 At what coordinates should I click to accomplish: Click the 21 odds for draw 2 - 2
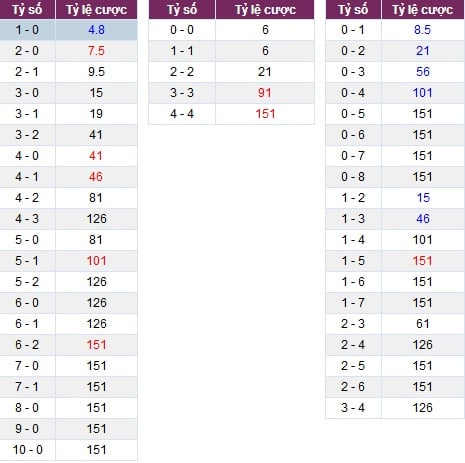265,72
